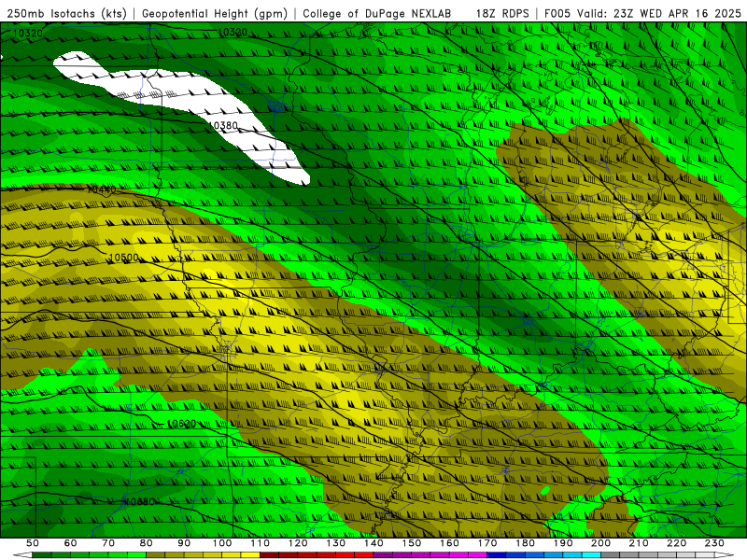Click the 10500 height contour label
The image size is (747, 560).
pos(123,259)
